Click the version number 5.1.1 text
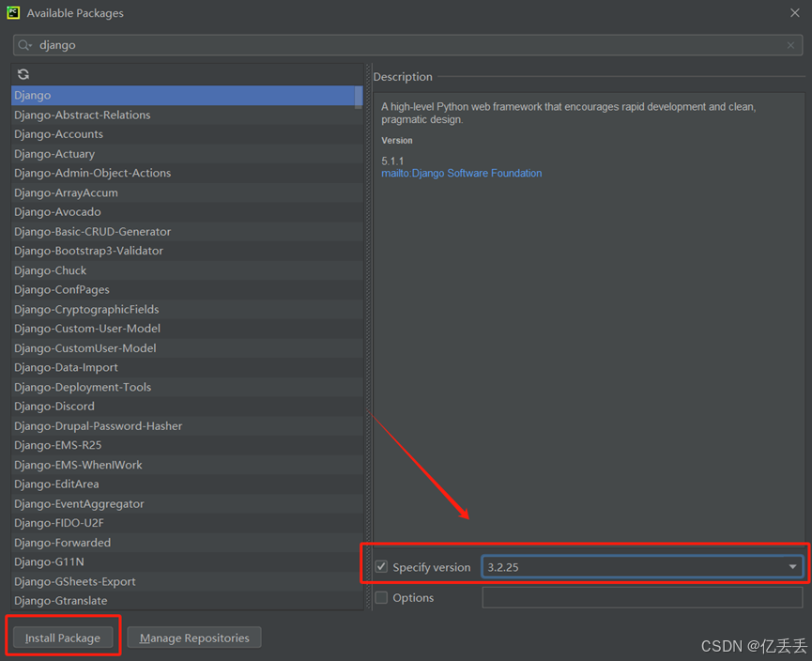Image resolution: width=812 pixels, height=661 pixels. click(x=392, y=161)
